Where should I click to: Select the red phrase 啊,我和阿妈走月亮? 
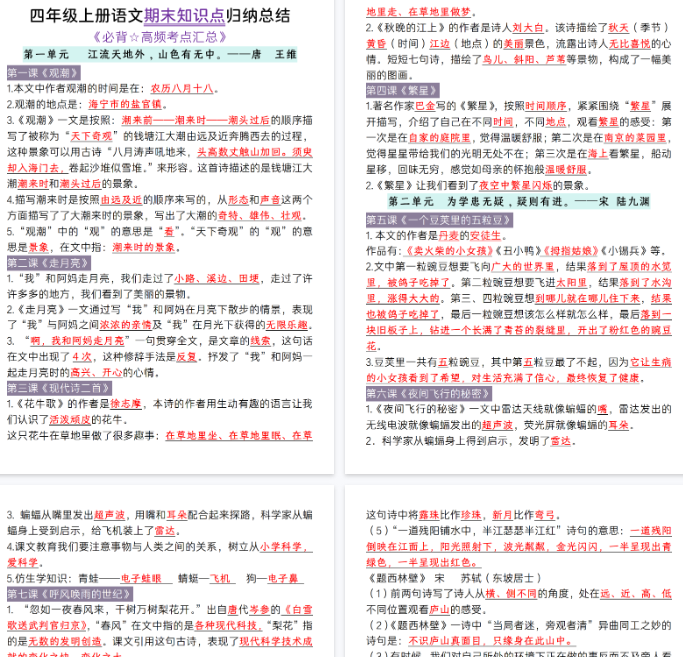coord(77,341)
